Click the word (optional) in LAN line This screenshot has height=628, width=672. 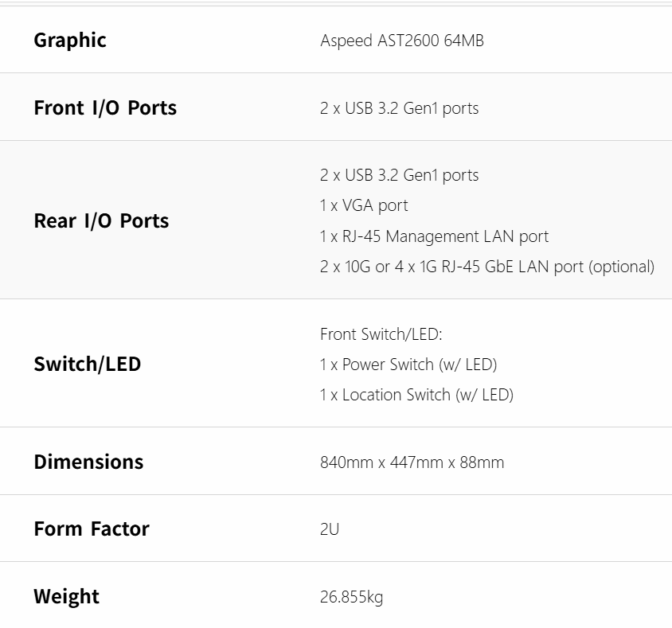pyautogui.click(x=621, y=267)
